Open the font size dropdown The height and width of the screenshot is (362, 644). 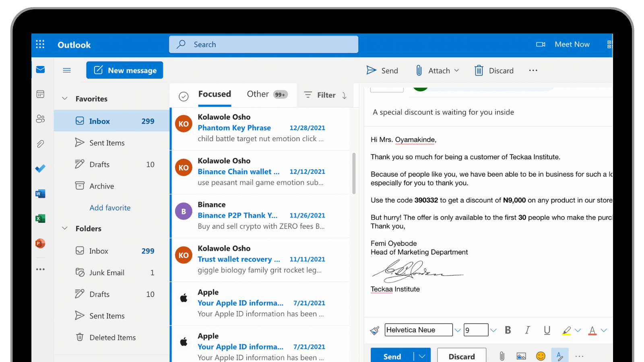click(x=493, y=330)
